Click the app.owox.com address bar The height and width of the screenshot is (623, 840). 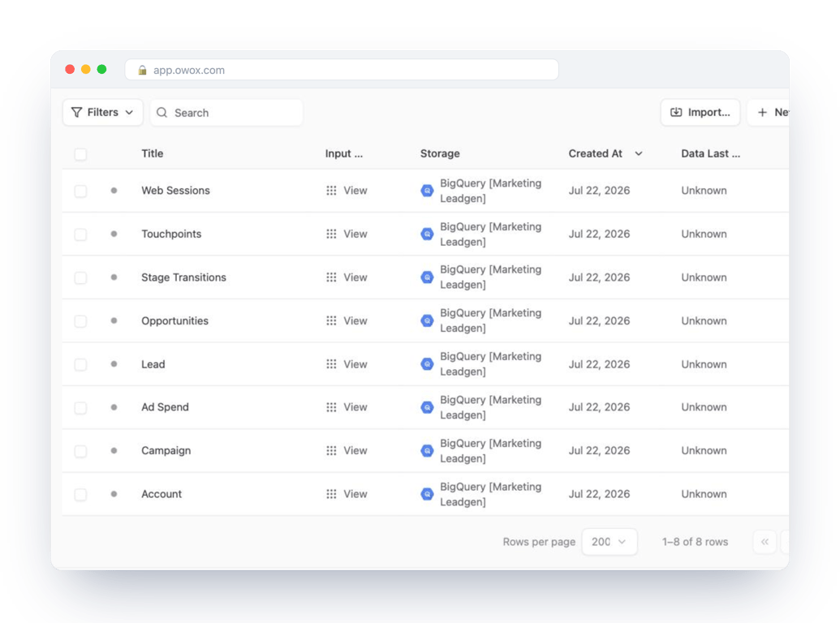(342, 70)
